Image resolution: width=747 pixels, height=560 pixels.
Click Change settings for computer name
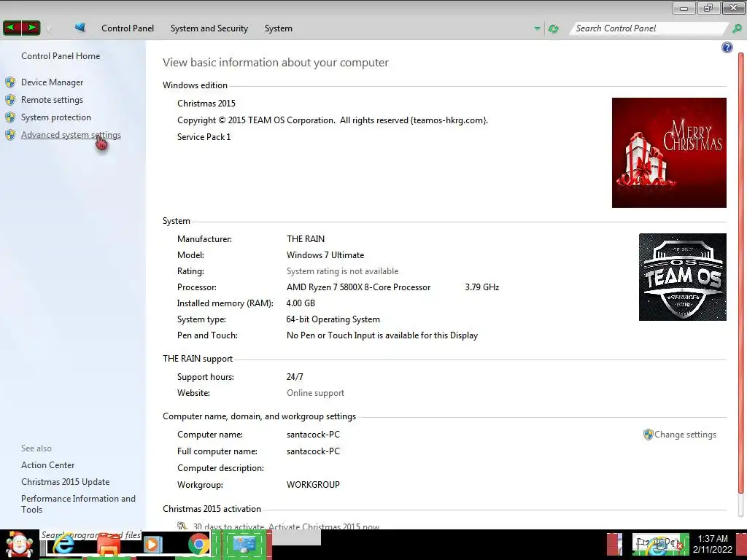[685, 435]
